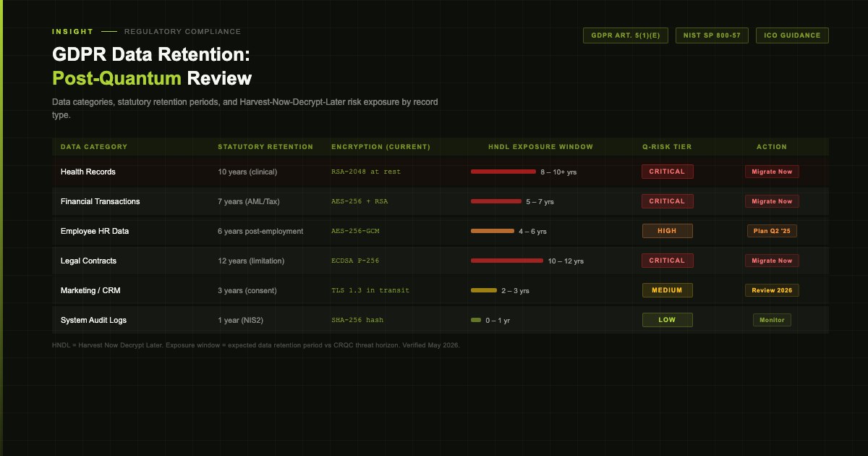868x456 pixels.
Task: Click the Employee HR Data orange exposure bar
Action: click(x=492, y=231)
